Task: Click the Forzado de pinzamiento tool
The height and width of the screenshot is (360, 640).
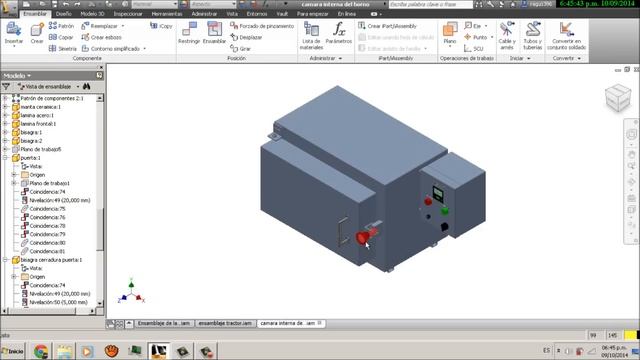Action: point(262,26)
